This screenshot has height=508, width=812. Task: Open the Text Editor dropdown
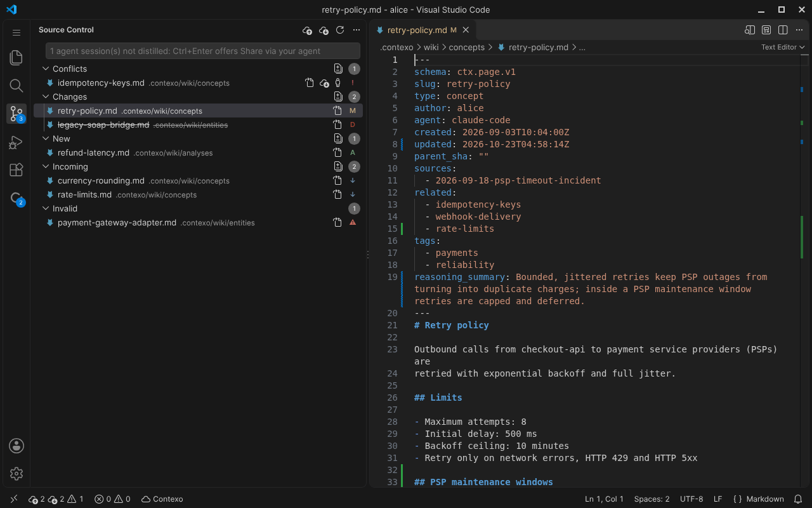(783, 47)
